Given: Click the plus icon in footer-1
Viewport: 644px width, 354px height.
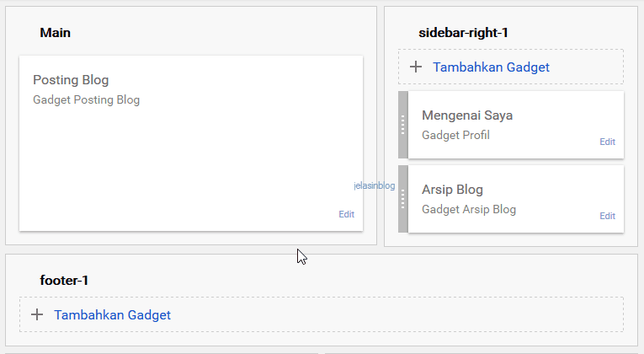Looking at the screenshot, I should (x=36, y=314).
